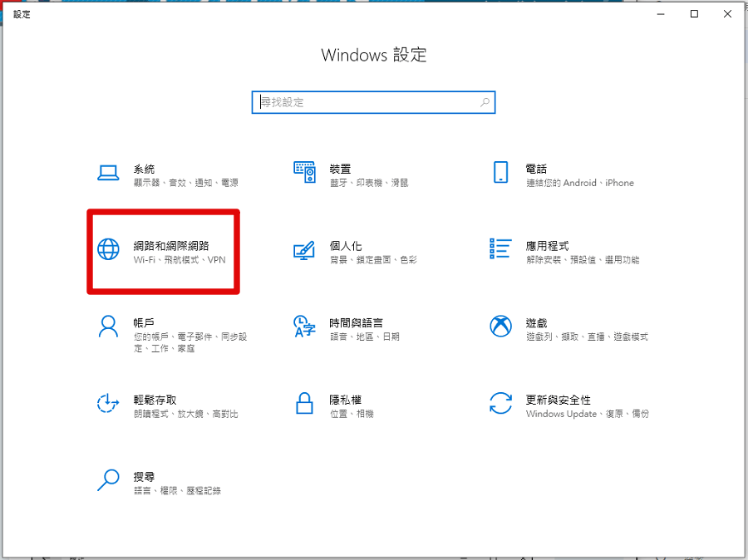Click the '遊戲列、擷取、直播、遊戲模式' description
Image resolution: width=748 pixels, height=560 pixels.
coord(588,336)
